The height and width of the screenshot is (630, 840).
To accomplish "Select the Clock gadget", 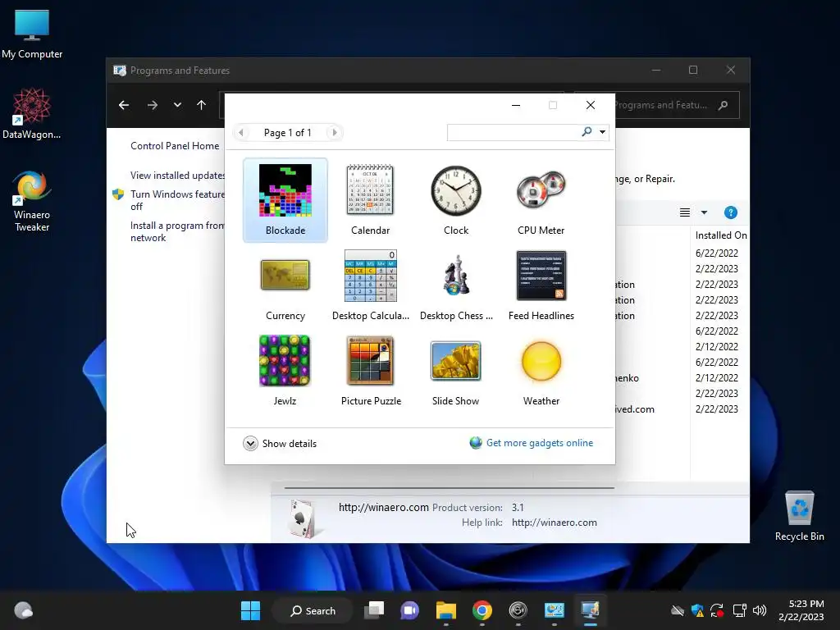I will 456,200.
